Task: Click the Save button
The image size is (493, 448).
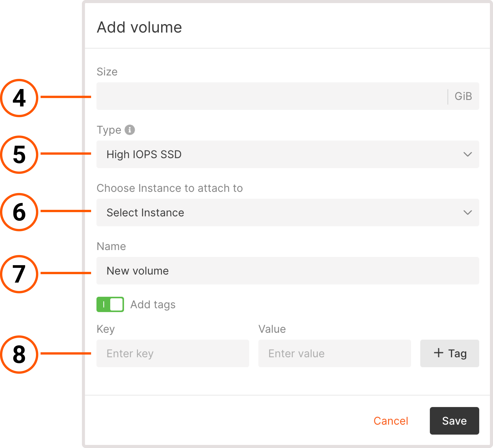Action: [454, 421]
